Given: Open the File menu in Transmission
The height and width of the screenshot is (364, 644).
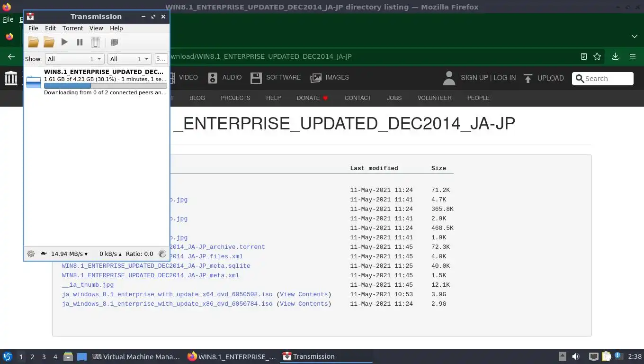Looking at the screenshot, I should coord(33,28).
